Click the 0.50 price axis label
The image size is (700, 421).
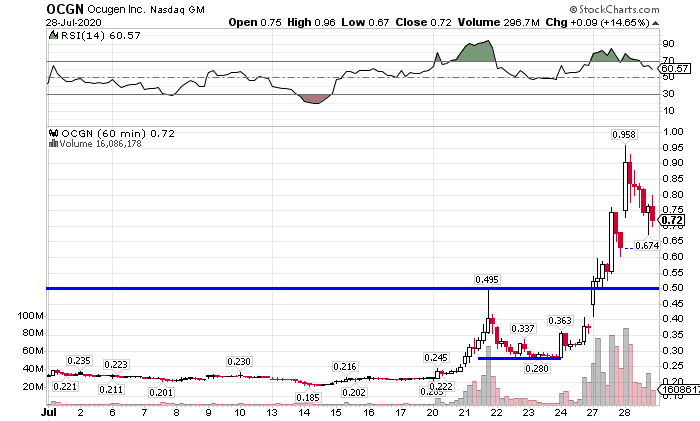coord(673,288)
